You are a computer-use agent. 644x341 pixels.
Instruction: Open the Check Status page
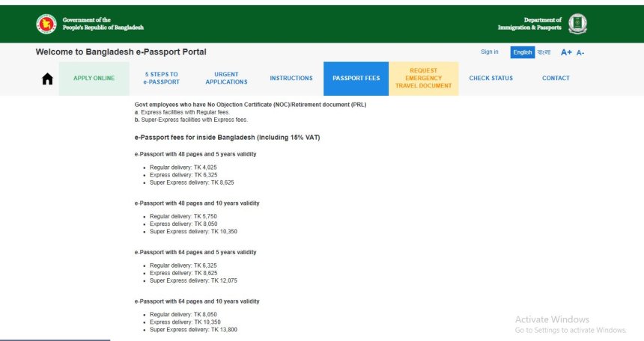coord(490,79)
